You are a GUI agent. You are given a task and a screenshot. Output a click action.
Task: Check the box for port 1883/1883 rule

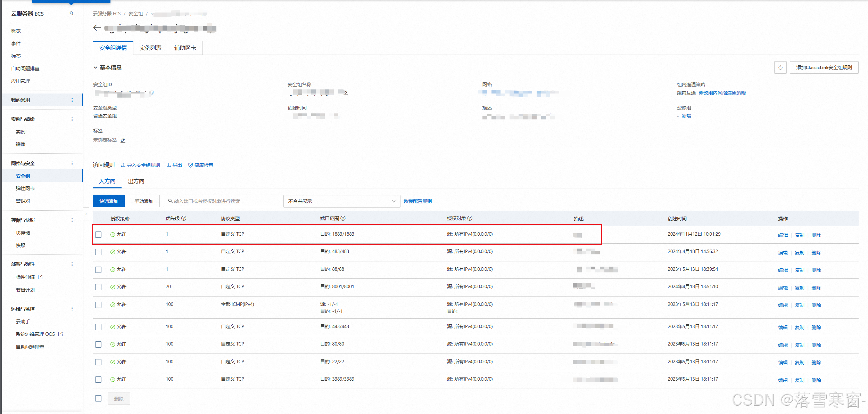click(x=98, y=235)
